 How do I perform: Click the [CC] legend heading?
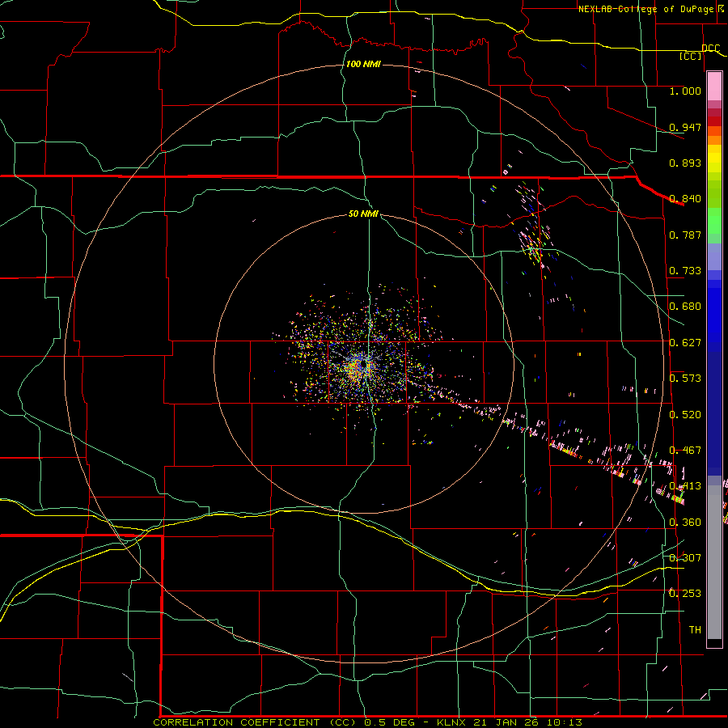coord(691,56)
